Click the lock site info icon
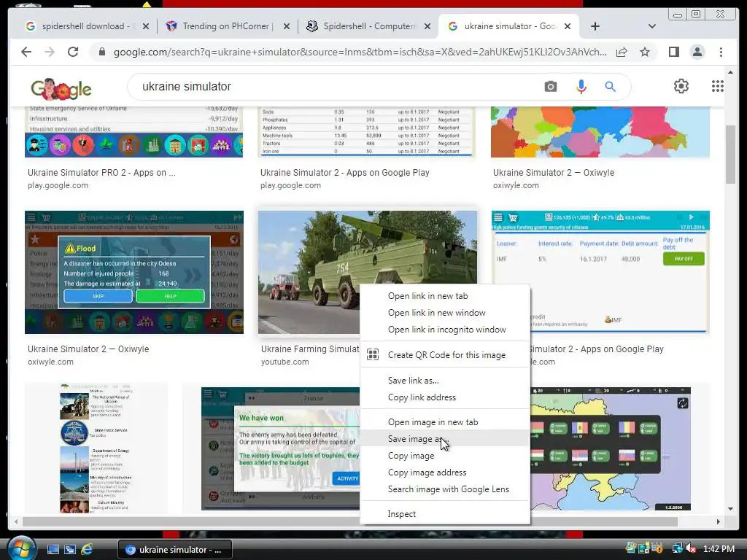This screenshot has width=747, height=560. point(101,52)
